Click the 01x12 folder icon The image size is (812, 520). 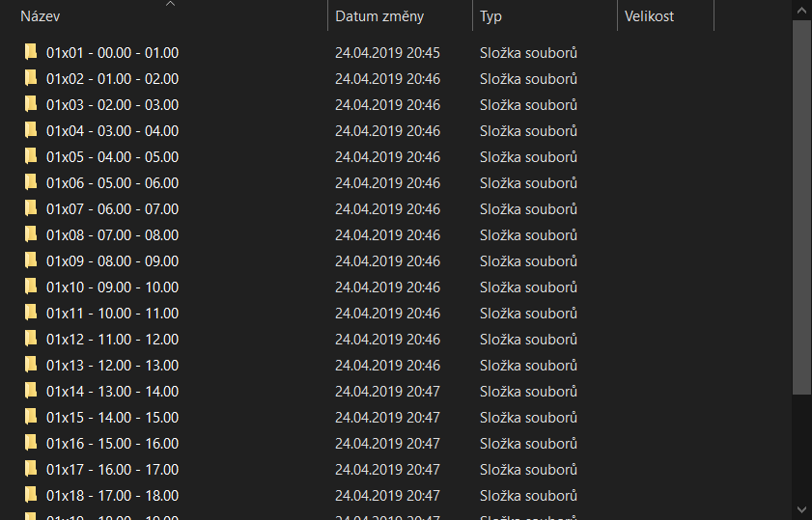click(31, 339)
